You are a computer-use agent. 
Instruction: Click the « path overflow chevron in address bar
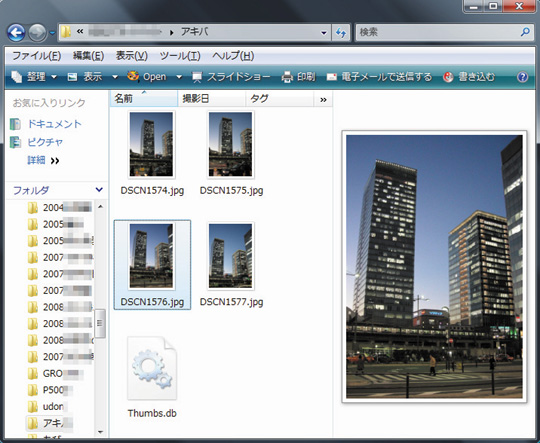pos(80,32)
